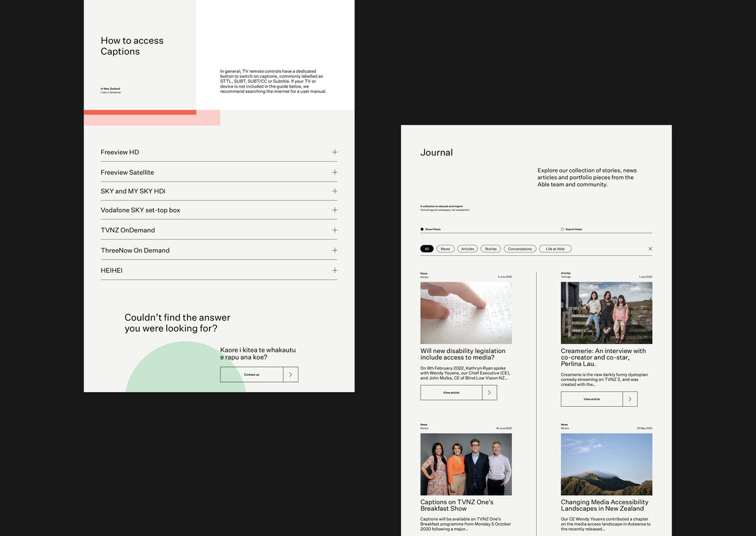Click arrow icon on disability legislation View article

coord(490,393)
